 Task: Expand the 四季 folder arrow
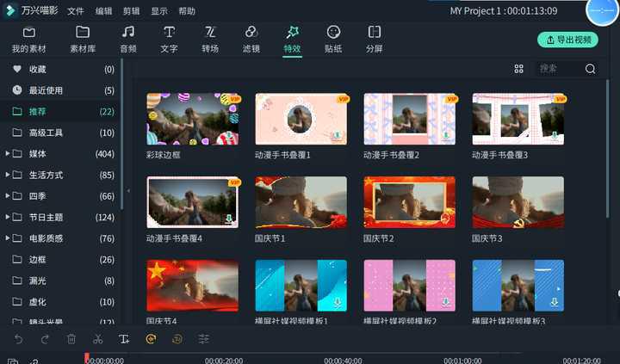[x=7, y=195]
